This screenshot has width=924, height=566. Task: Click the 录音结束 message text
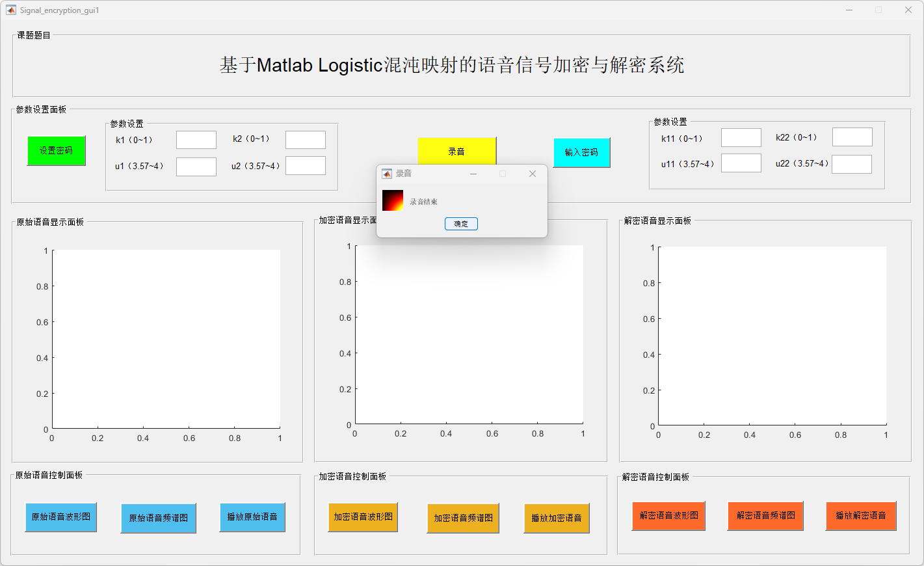pos(423,202)
